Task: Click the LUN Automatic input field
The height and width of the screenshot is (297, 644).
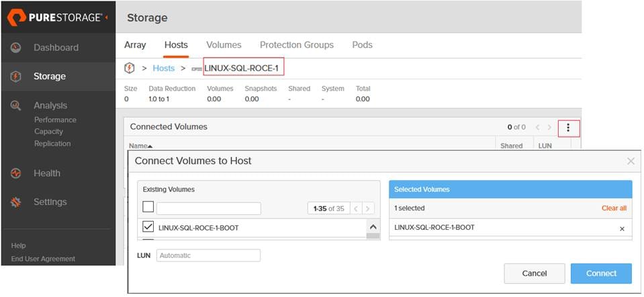Action: [208, 255]
